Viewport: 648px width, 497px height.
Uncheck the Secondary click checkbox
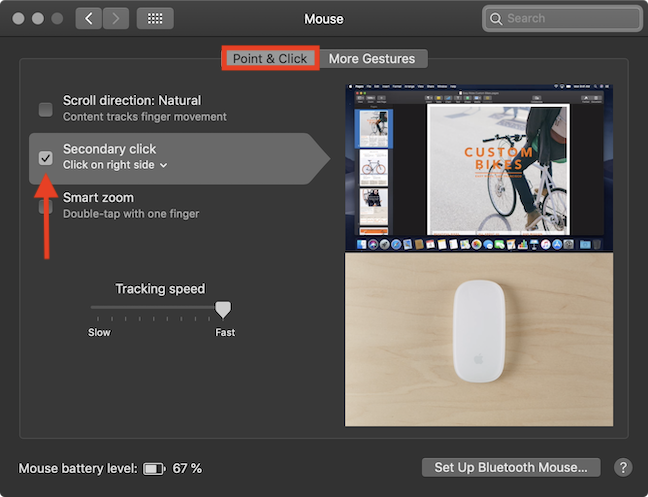pyautogui.click(x=45, y=158)
